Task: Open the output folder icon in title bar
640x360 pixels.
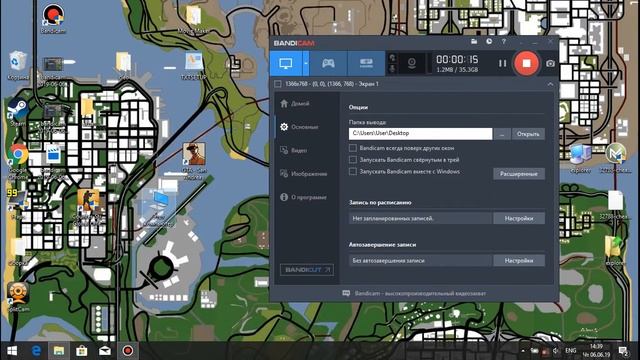Action: pos(474,42)
